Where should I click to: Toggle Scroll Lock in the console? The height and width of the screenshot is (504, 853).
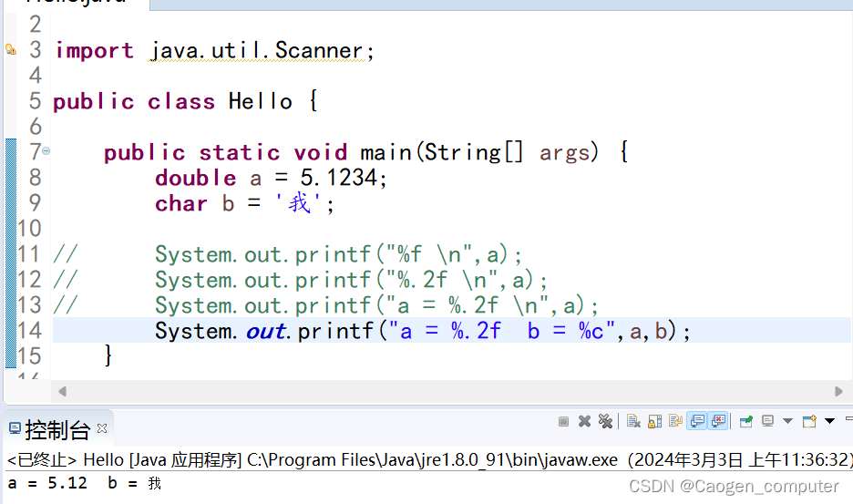pyautogui.click(x=655, y=421)
